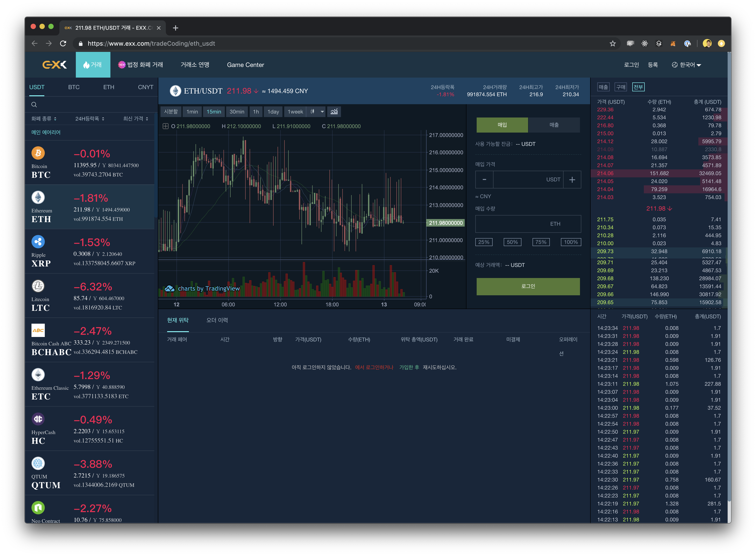Click the bookmark star in address bar
Image resolution: width=756 pixels, height=556 pixels.
coord(613,43)
